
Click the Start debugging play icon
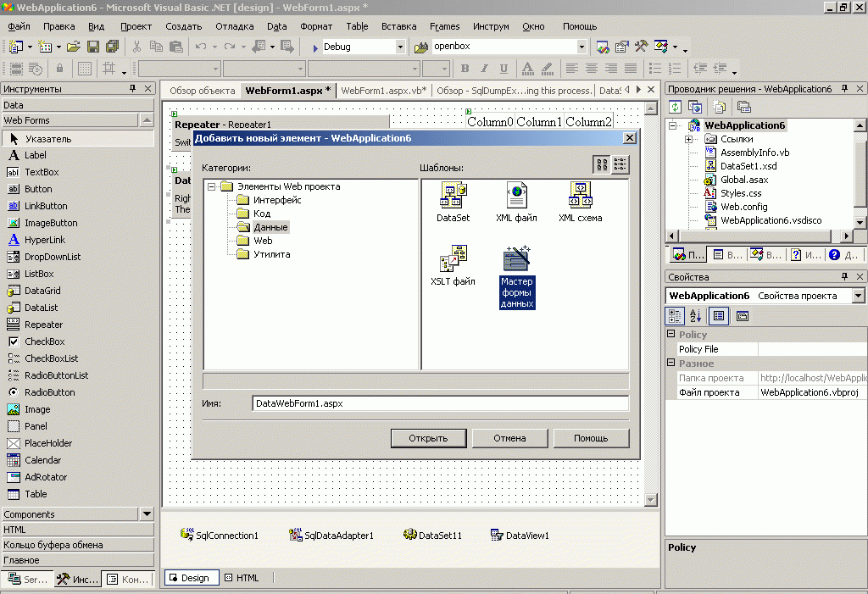tap(315, 47)
